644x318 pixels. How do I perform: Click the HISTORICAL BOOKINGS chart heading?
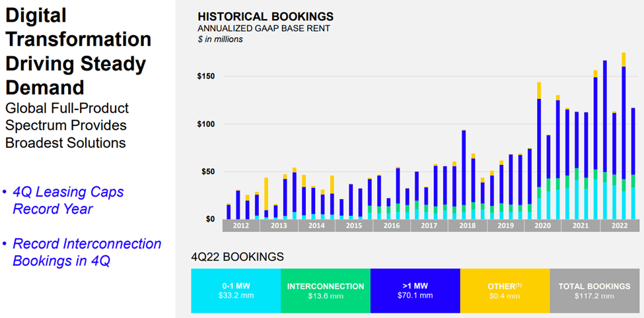click(266, 16)
